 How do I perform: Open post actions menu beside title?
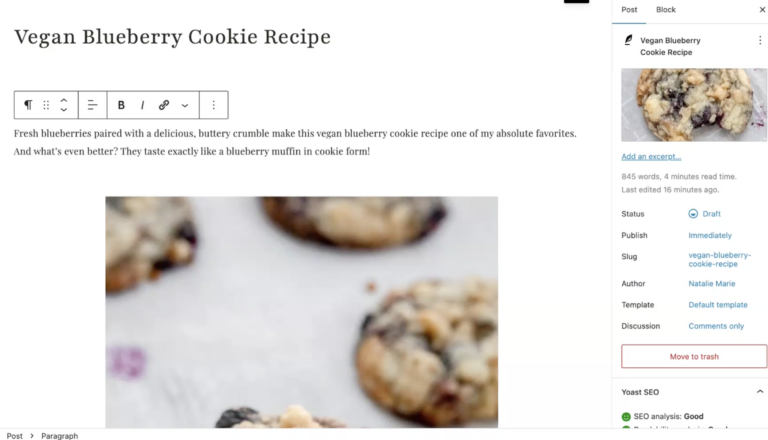coord(760,41)
